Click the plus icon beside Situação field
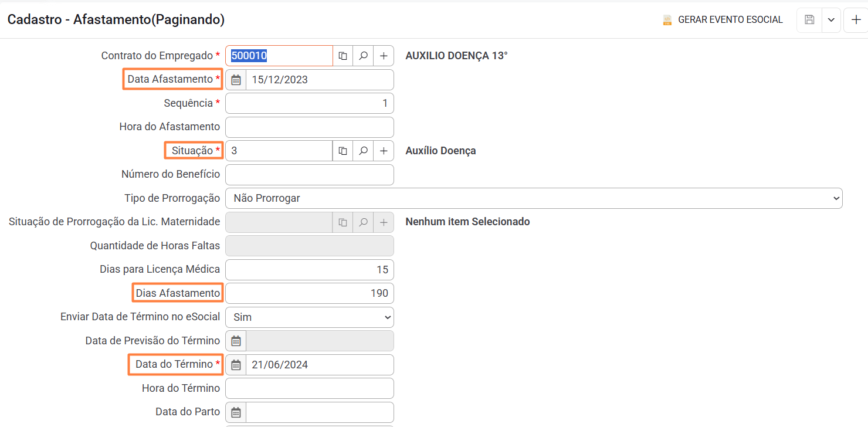The width and height of the screenshot is (868, 427). click(384, 151)
